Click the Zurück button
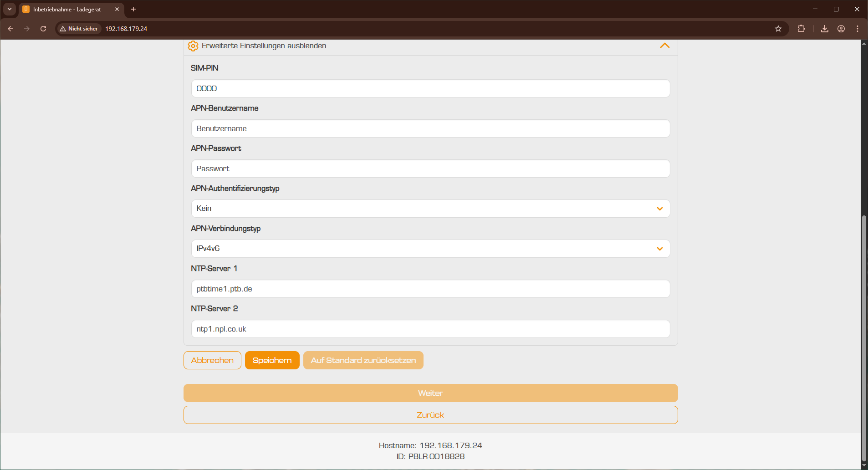868x470 pixels. point(430,415)
